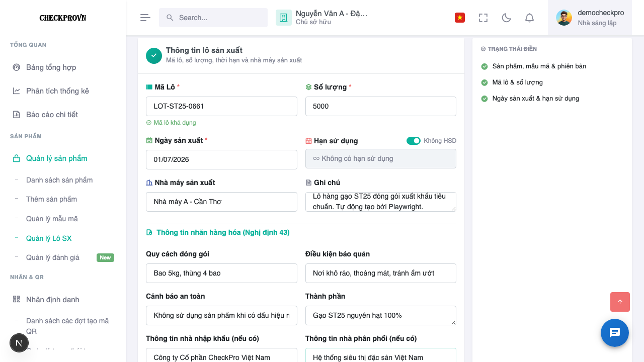Open the Nguyễn Văn A organization selector
Viewport: 644px width, 362px height.
322,18
